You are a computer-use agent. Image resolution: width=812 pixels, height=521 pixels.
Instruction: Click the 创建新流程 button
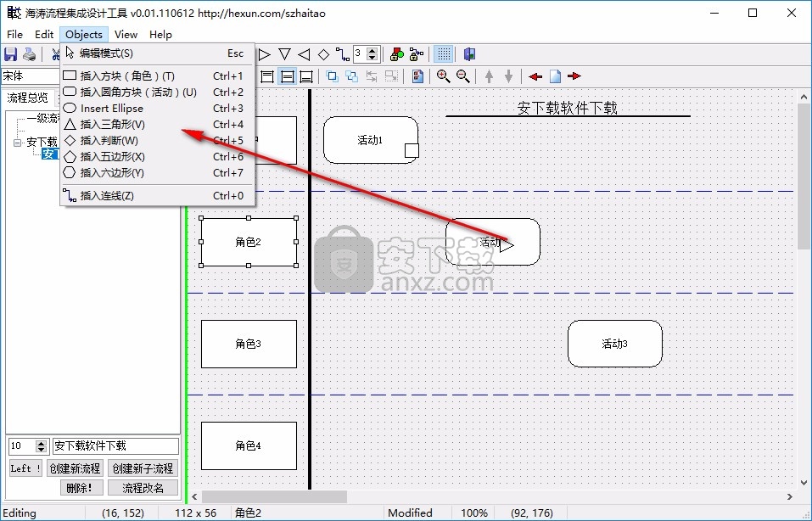pyautogui.click(x=75, y=468)
